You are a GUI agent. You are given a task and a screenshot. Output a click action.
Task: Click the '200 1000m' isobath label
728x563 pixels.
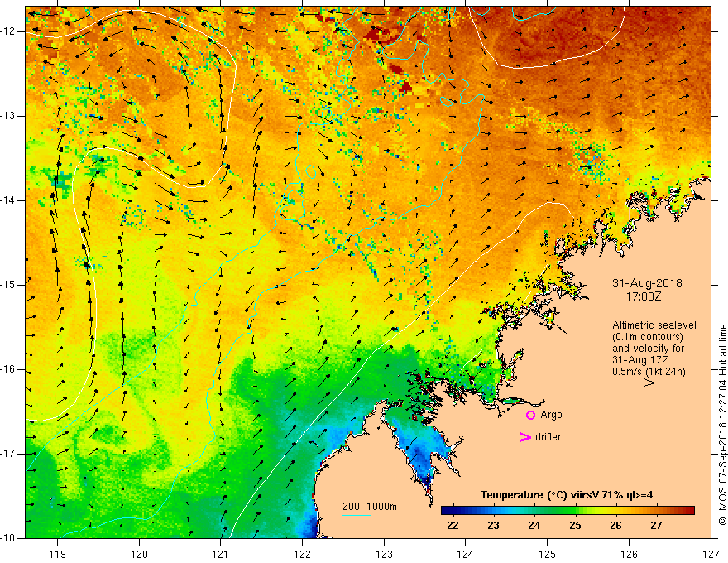click(x=370, y=507)
